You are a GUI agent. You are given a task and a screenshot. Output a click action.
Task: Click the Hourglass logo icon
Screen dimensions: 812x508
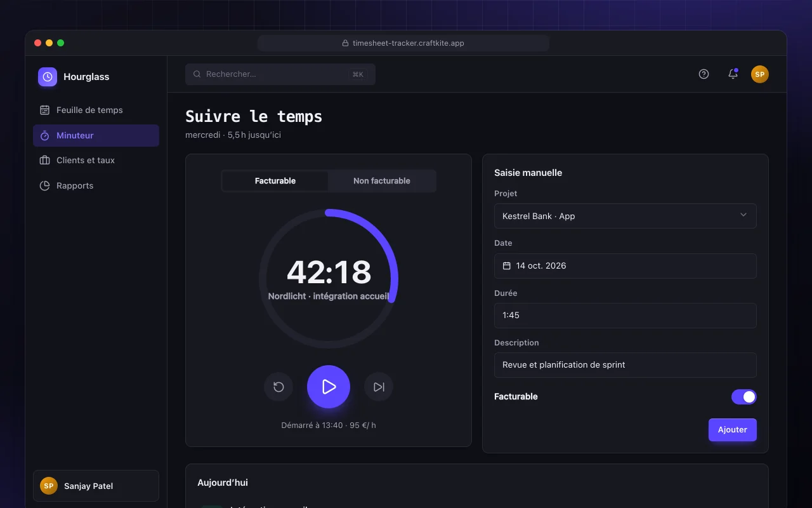click(x=48, y=77)
